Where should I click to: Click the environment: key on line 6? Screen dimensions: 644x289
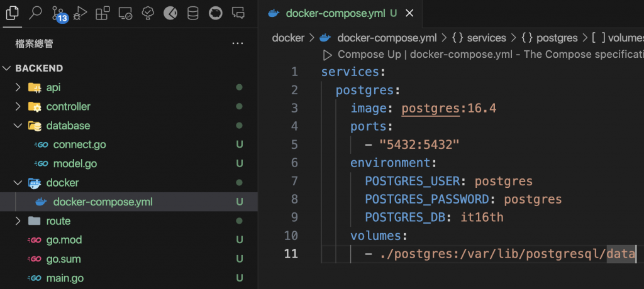tap(394, 163)
